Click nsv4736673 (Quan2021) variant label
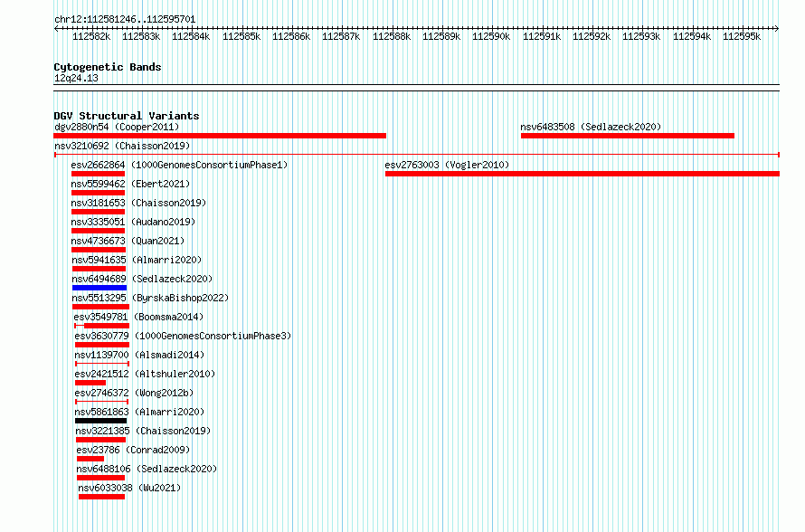Viewport: 805px width, 532px height. click(128, 241)
